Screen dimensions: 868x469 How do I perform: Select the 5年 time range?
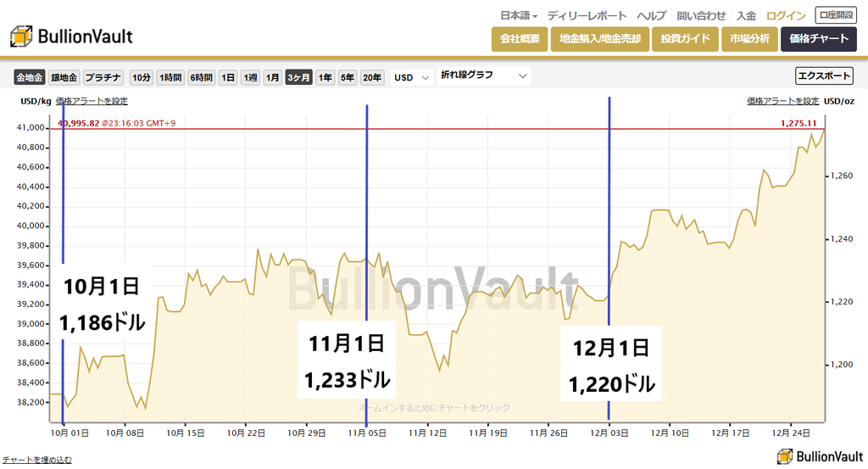(347, 77)
